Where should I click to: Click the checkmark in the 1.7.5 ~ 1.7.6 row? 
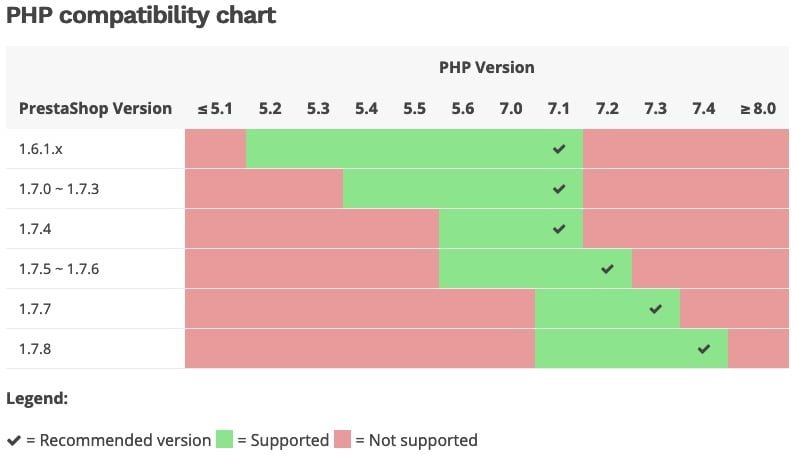click(607, 269)
